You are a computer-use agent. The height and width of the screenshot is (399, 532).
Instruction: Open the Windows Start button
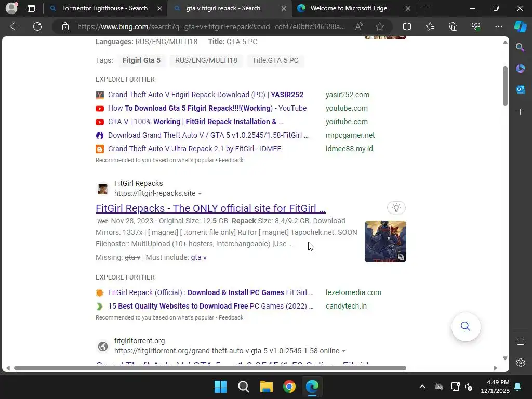click(x=220, y=387)
